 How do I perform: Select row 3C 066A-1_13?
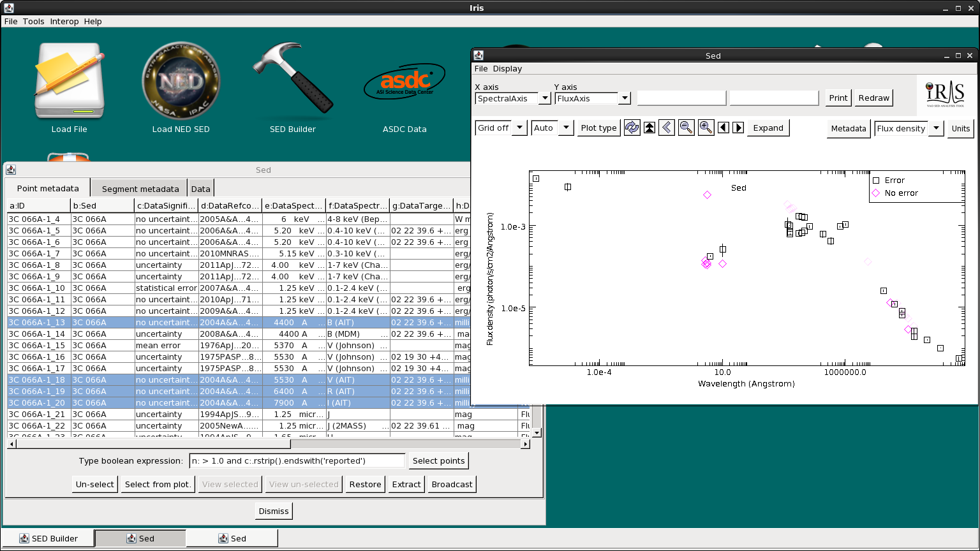pyautogui.click(x=270, y=322)
